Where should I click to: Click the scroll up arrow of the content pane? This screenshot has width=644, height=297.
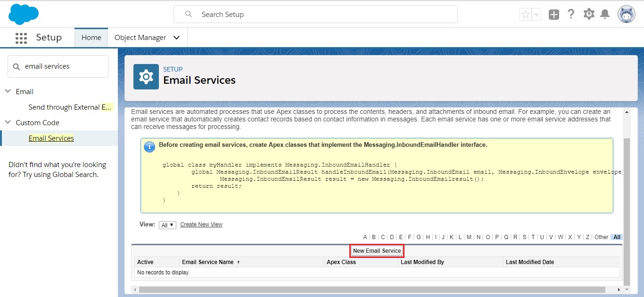pos(627,112)
